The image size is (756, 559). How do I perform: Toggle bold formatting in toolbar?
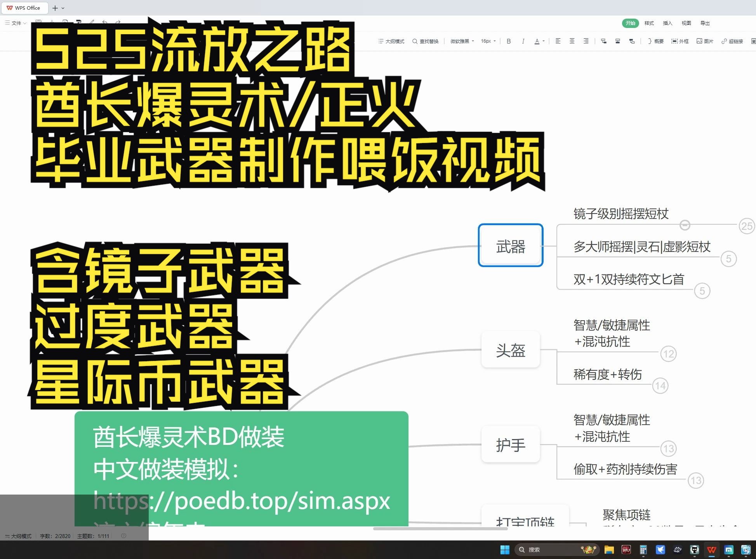pyautogui.click(x=509, y=41)
